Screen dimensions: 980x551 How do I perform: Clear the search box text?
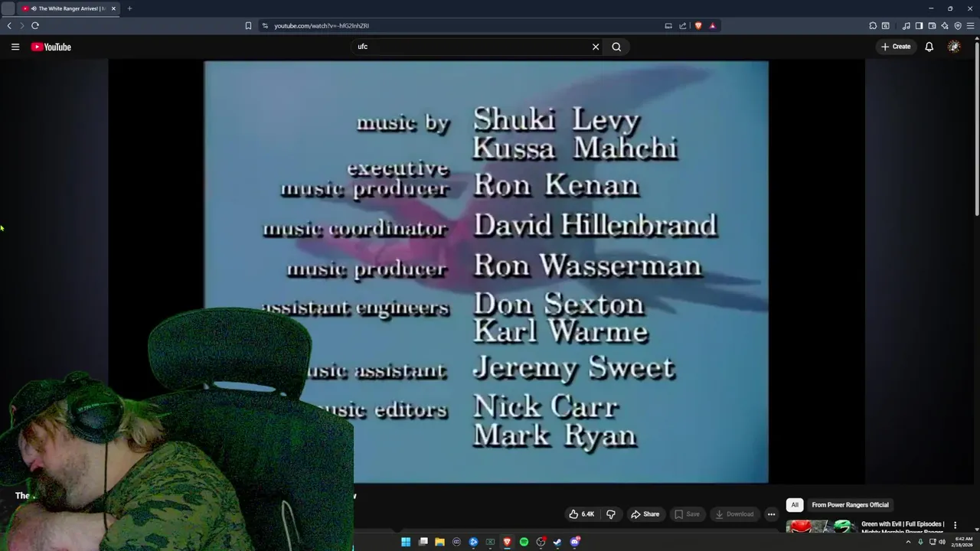click(596, 47)
